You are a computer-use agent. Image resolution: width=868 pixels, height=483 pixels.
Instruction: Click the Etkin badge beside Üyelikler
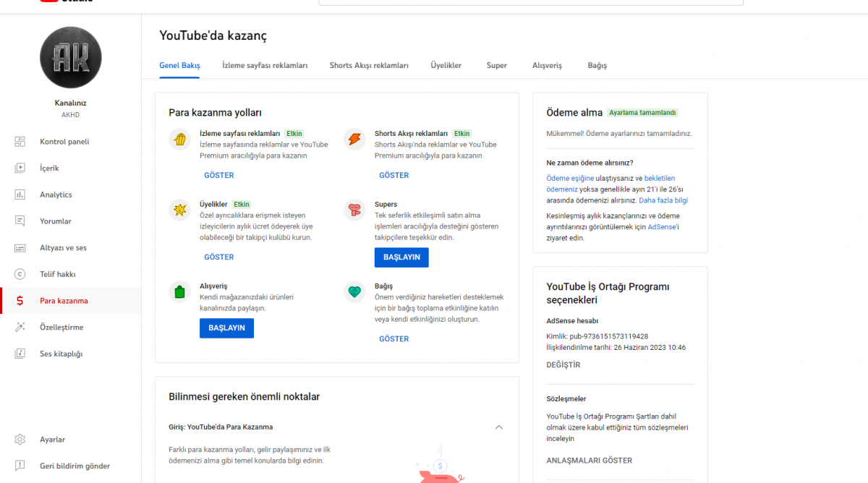[x=242, y=205]
